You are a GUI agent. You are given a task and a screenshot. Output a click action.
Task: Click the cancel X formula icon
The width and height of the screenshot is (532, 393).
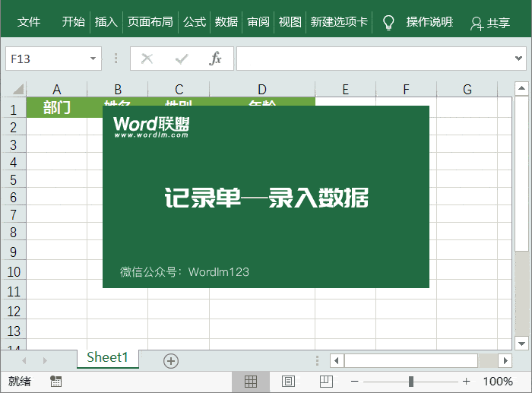147,59
